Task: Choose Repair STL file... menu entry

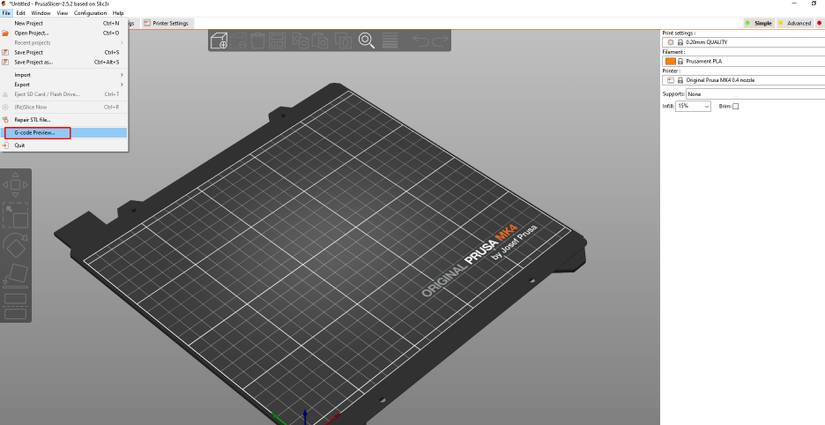Action: [x=64, y=120]
